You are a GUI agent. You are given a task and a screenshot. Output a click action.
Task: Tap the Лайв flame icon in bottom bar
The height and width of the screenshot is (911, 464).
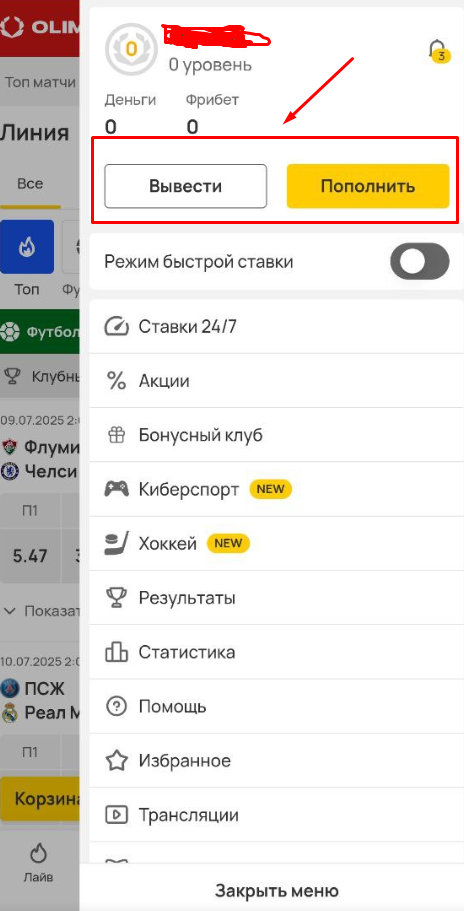pyautogui.click(x=38, y=853)
